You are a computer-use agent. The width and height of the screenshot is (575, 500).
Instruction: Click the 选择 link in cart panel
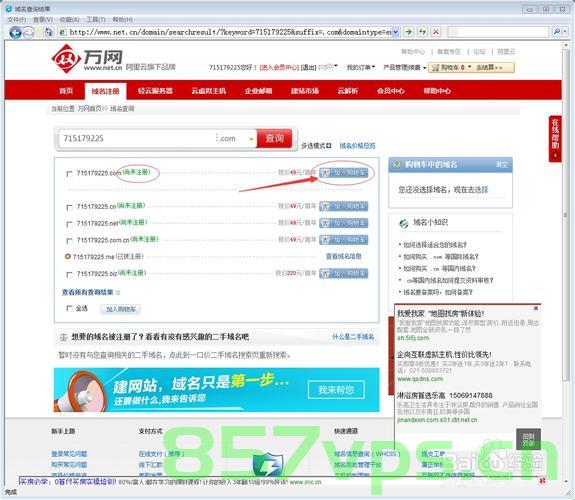(x=481, y=190)
